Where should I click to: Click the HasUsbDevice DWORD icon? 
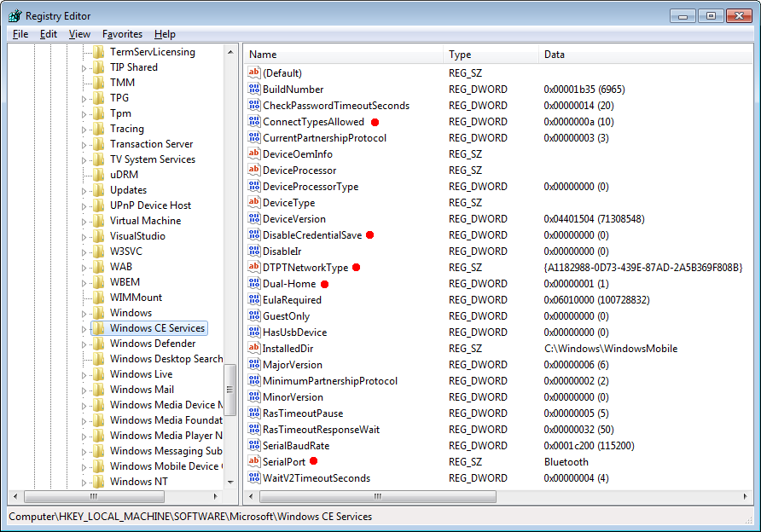tap(254, 332)
